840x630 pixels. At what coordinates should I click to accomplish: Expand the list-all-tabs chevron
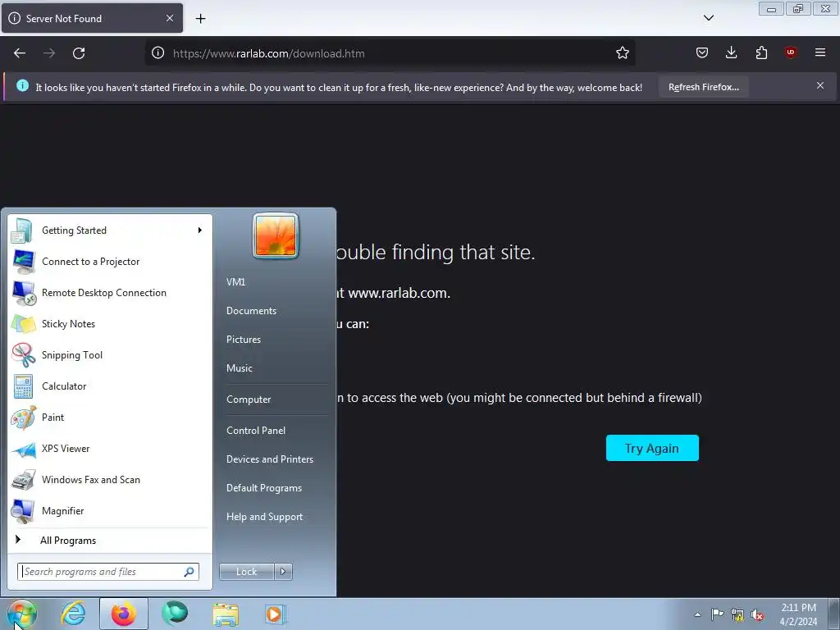click(x=708, y=18)
